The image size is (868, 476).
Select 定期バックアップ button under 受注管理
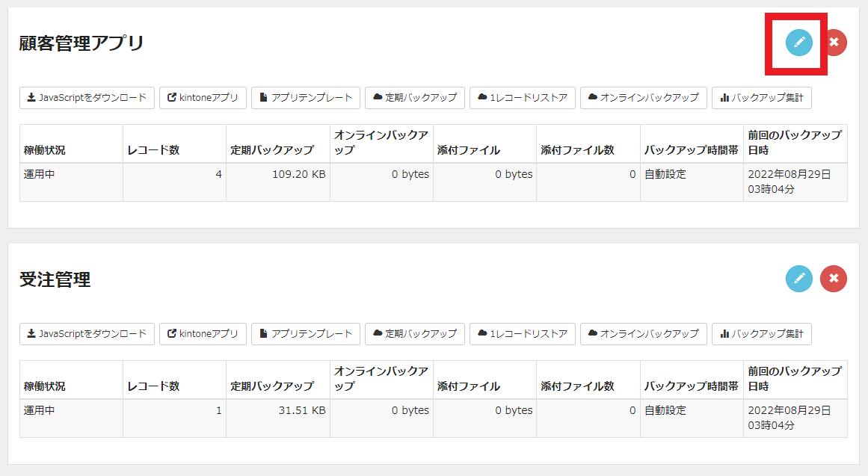pyautogui.click(x=415, y=334)
